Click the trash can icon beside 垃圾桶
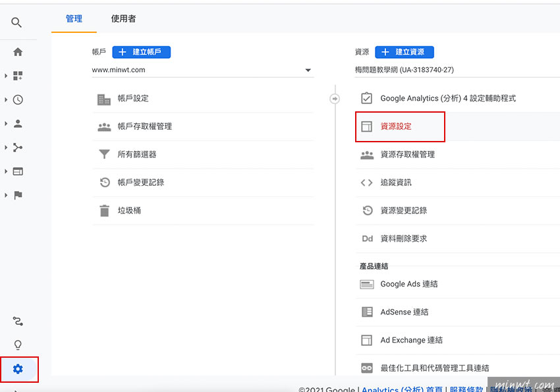Viewport: 560px width, 392px height. pos(104,211)
